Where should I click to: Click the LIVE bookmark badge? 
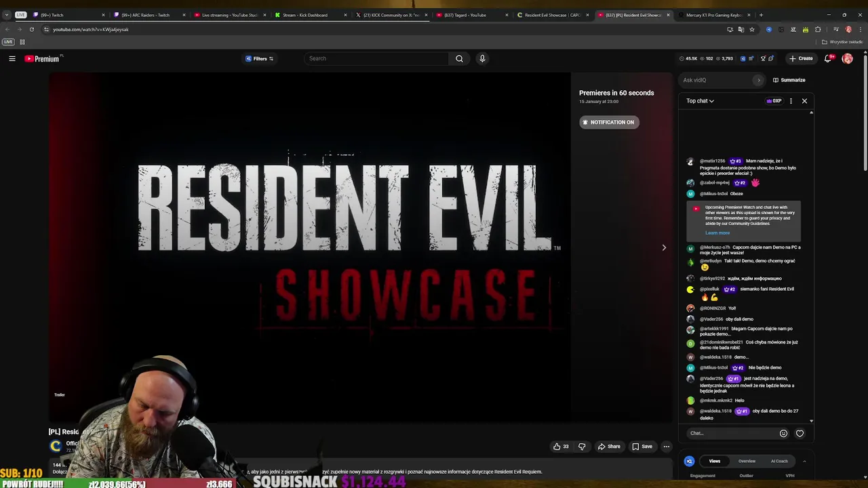(x=8, y=42)
